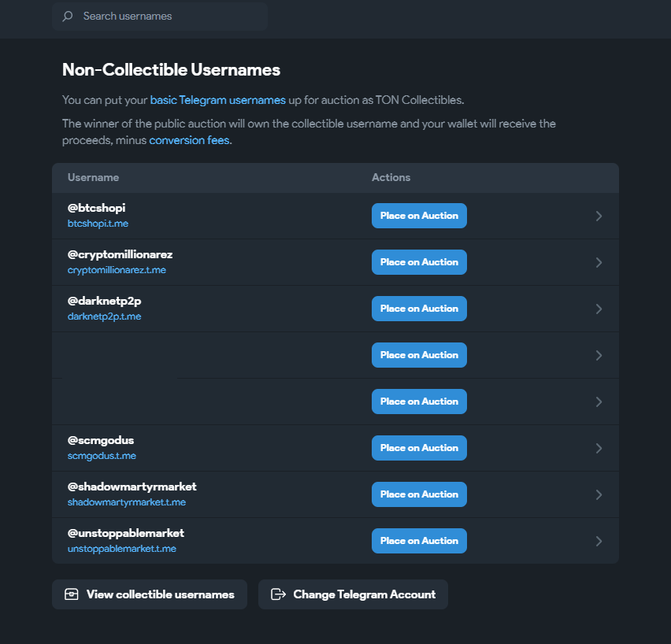Open the @scmgodus row arrow
The width and height of the screenshot is (671, 644).
click(599, 448)
